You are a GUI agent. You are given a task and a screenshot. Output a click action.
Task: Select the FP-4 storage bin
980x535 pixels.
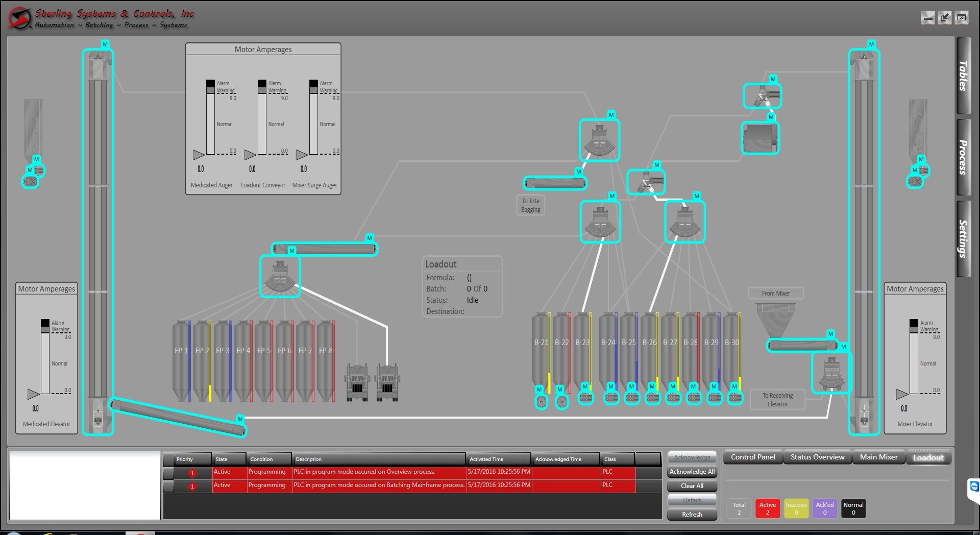pyautogui.click(x=243, y=360)
